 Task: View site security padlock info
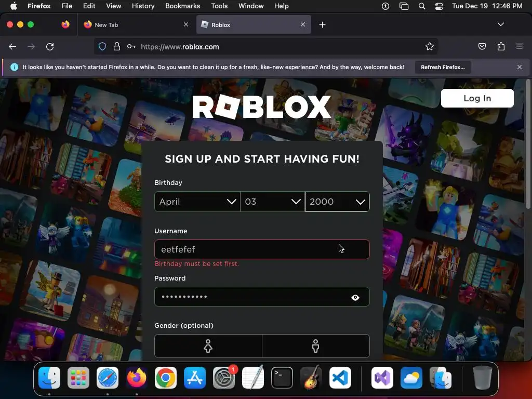coord(117,46)
